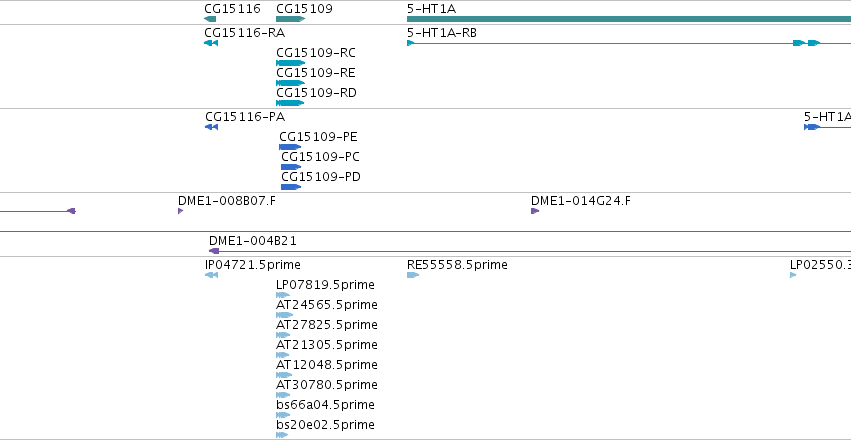This screenshot has width=851, height=440.
Task: Select the CG15116-PA protein glyph
Action: [211, 127]
